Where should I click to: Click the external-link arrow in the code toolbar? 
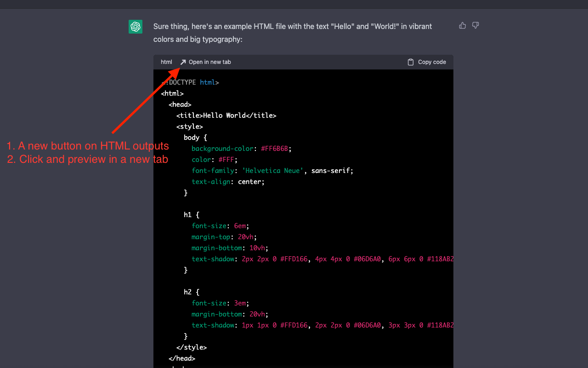[183, 62]
